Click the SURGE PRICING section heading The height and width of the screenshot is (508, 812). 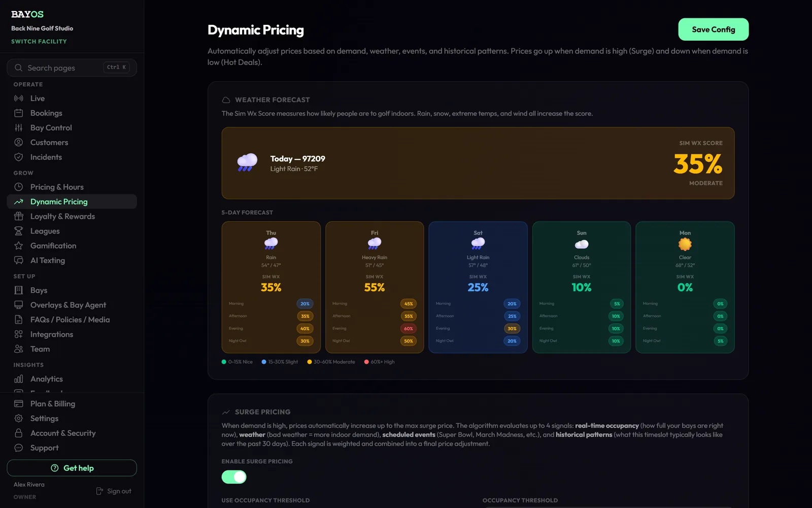[x=263, y=412]
